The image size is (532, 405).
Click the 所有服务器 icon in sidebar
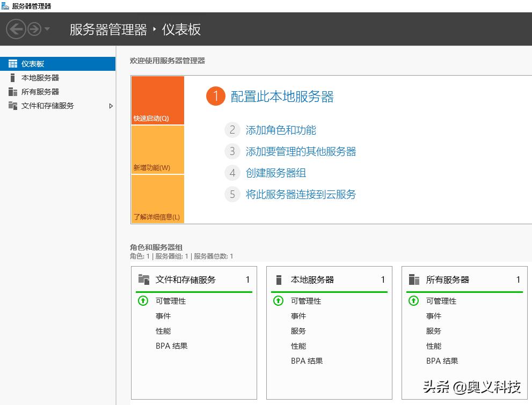pos(13,91)
